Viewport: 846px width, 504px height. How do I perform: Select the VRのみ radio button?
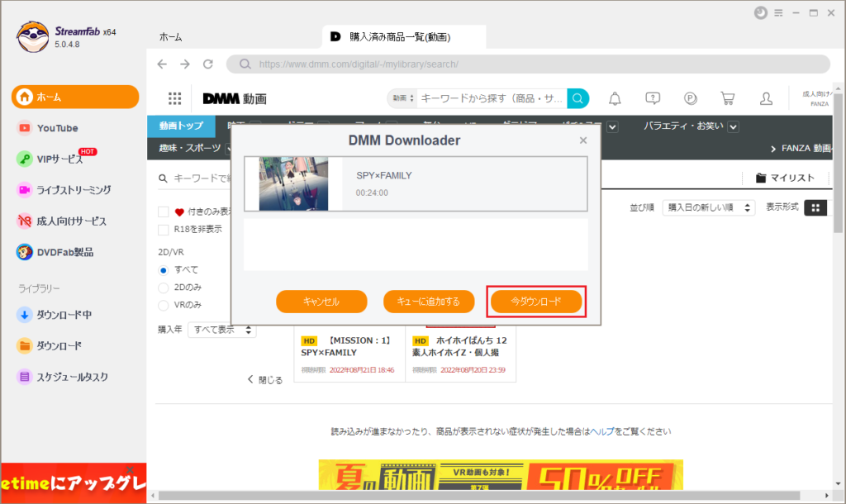[x=164, y=305]
